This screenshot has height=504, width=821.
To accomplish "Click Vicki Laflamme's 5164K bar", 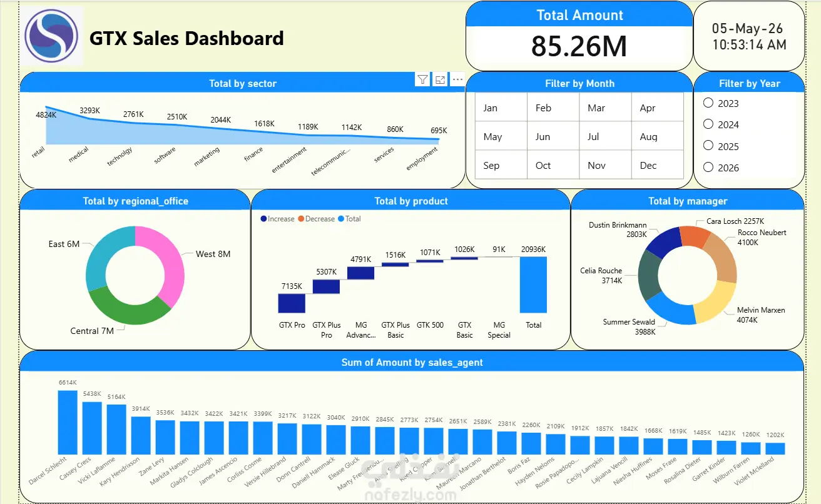I will coord(116,429).
